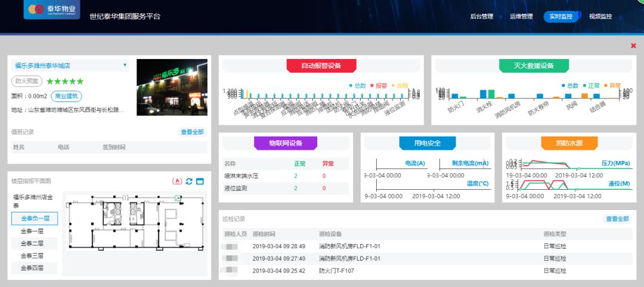Click the 世纪泰华集团服务平台 title
644x287 pixels.
click(125, 17)
